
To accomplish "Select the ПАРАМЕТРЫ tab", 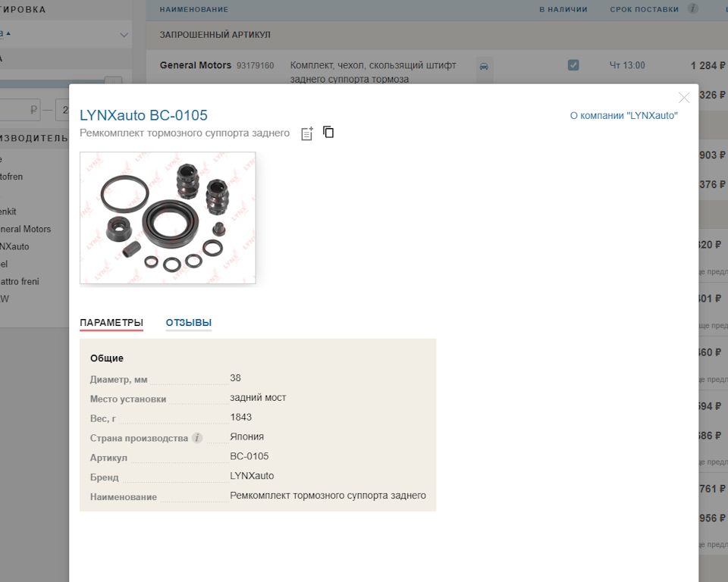I will tap(111, 323).
